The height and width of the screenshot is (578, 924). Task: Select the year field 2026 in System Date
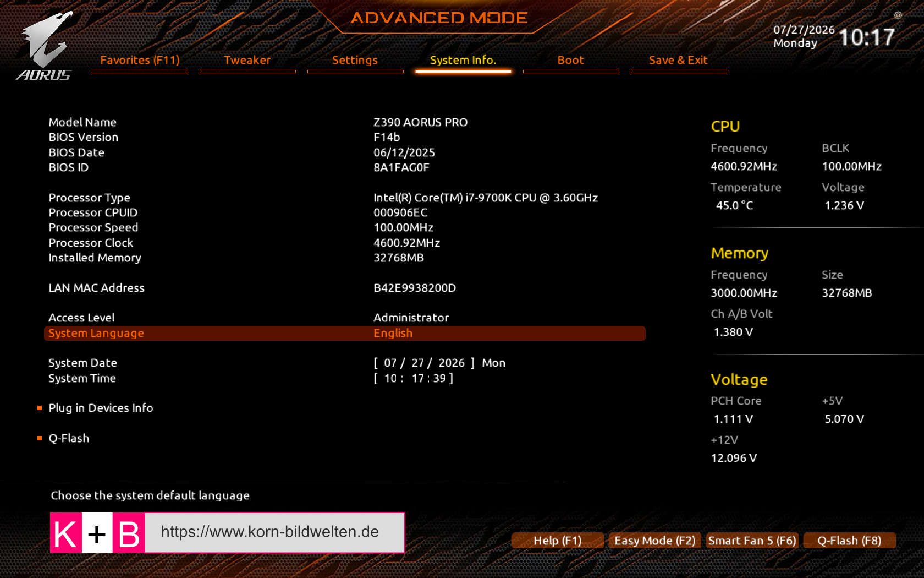coord(452,363)
